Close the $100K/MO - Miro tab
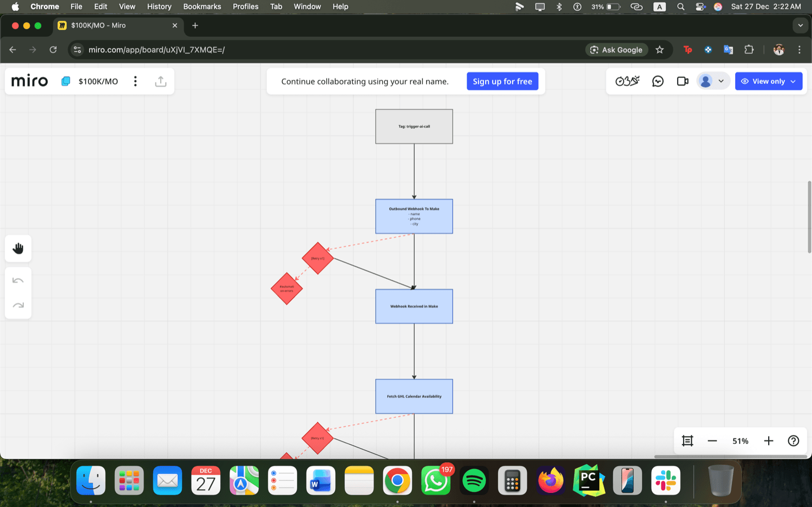Screen dimensions: 812x507 tap(175, 25)
